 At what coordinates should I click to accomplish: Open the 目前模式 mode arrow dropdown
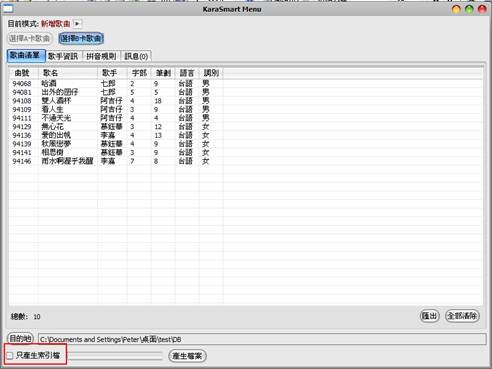click(77, 24)
